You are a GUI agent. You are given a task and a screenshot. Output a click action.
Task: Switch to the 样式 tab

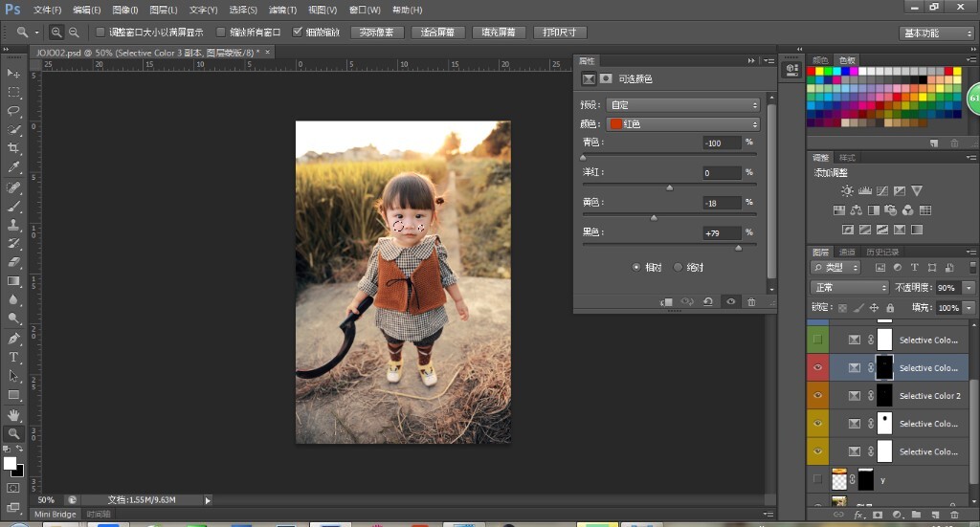[x=847, y=158]
